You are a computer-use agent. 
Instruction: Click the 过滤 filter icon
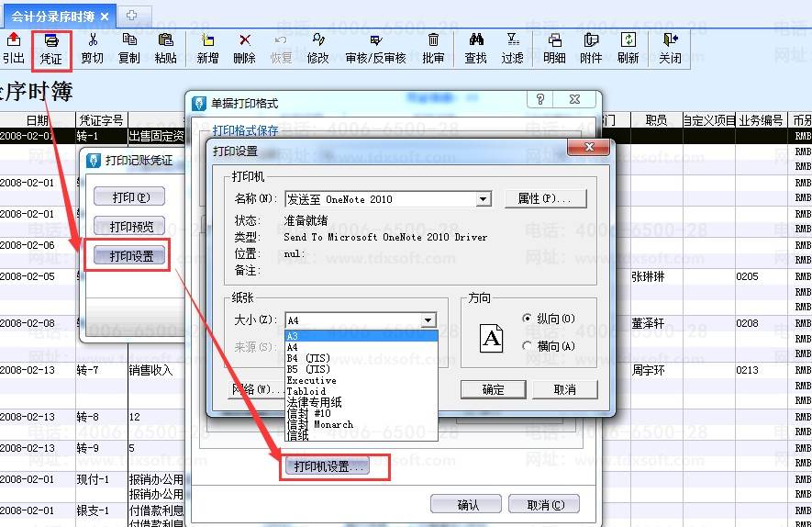(x=513, y=40)
